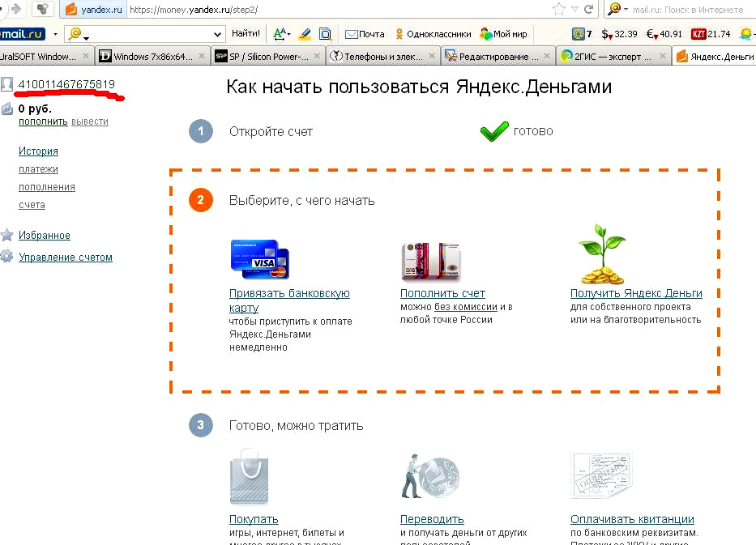Click the Пополнить счет link
This screenshot has width=756, height=545.
(442, 293)
